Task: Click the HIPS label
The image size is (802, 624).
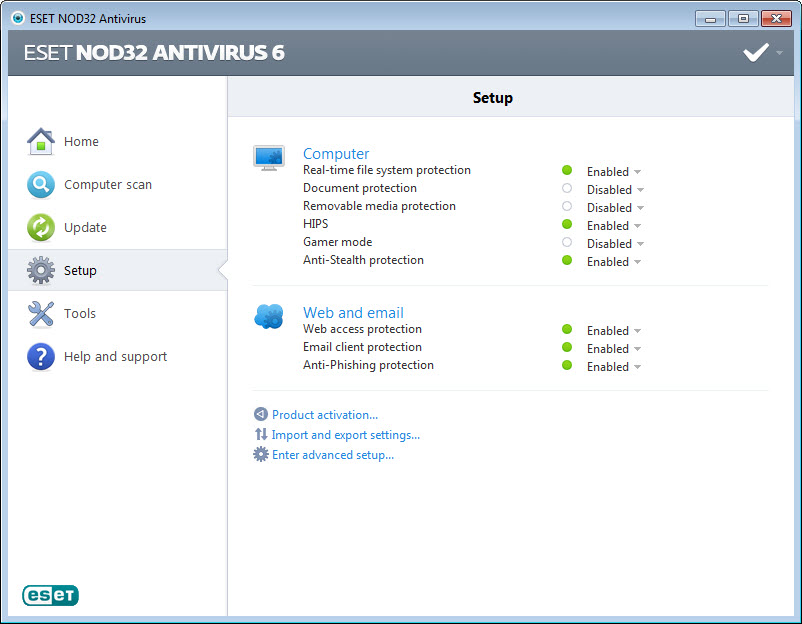Action: [x=316, y=224]
